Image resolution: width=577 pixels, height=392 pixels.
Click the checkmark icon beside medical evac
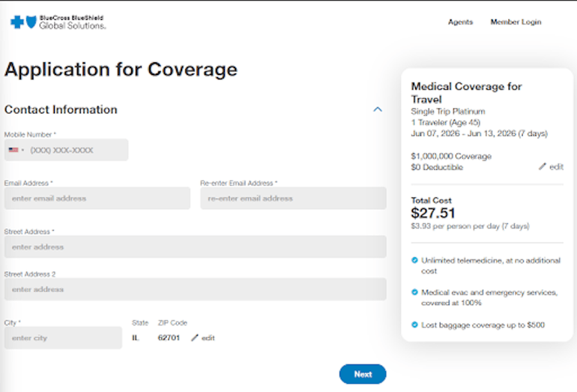[x=414, y=292]
